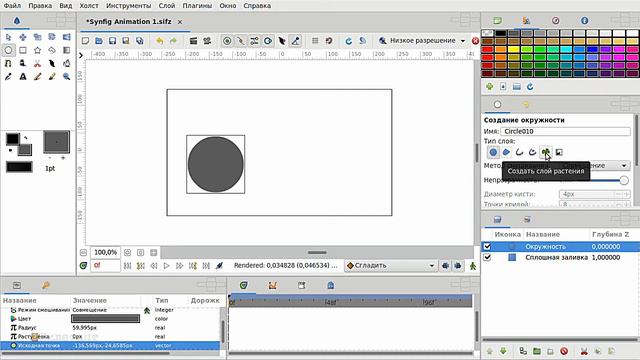The height and width of the screenshot is (360, 640).
Task: Zoom out canvas with minus button
Action: click(83, 253)
